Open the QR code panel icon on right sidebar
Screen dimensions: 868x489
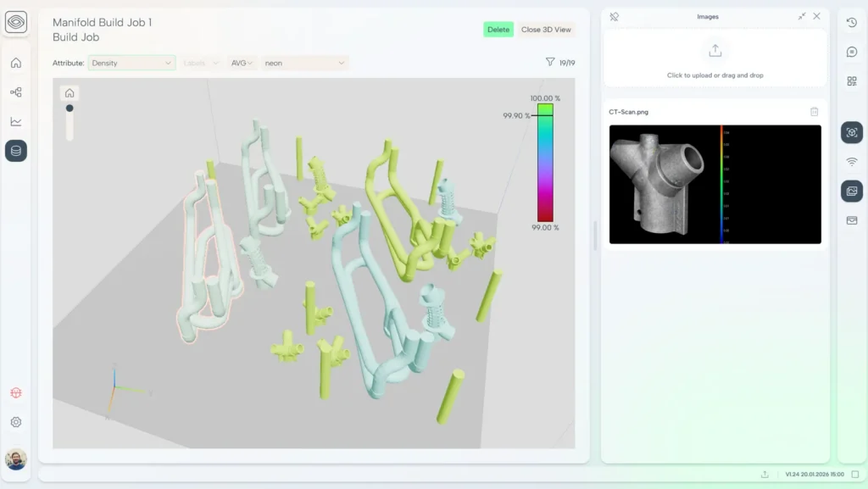pyautogui.click(x=851, y=81)
